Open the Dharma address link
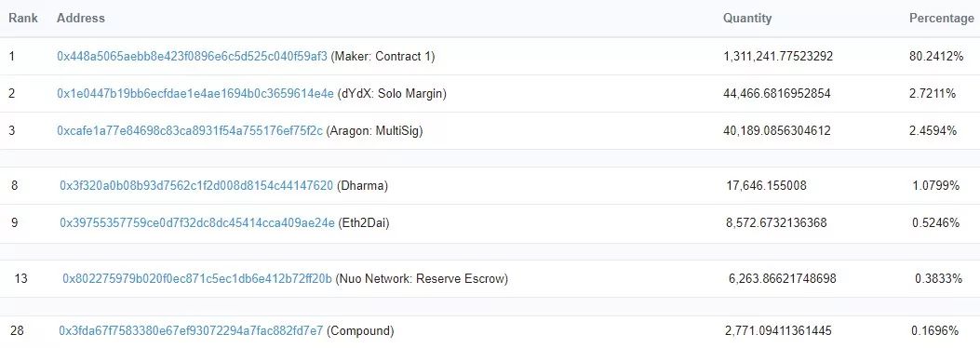This screenshot has width=980, height=348. tap(196, 185)
